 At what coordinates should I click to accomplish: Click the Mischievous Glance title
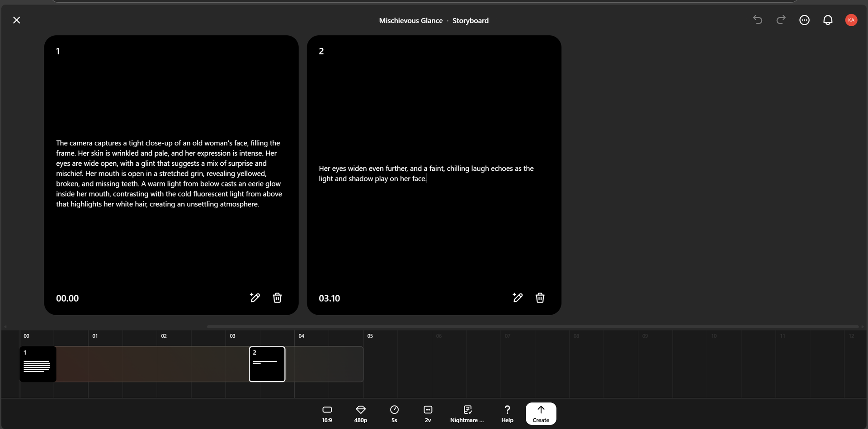(410, 20)
